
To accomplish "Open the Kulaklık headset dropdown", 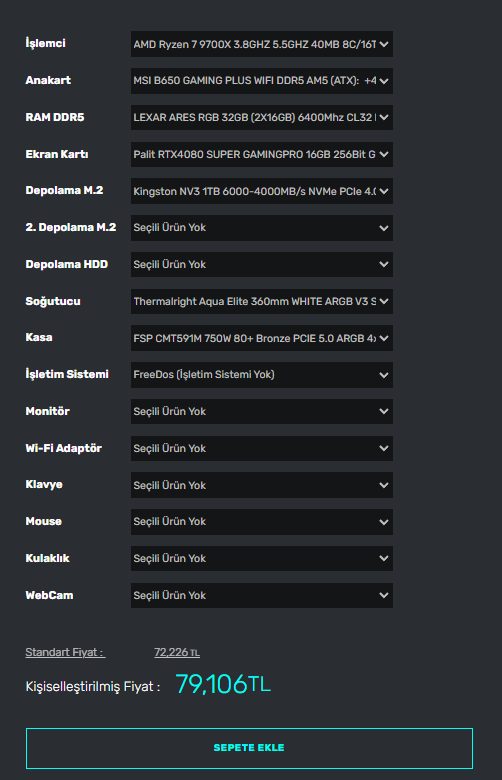I will (262, 558).
